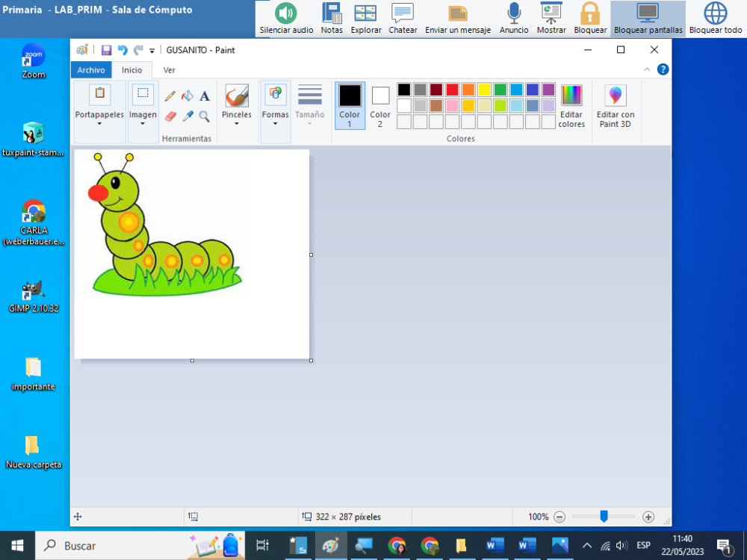Viewport: 747px width, 560px height.
Task: Pick the red color swatch in Colores
Action: tap(453, 89)
